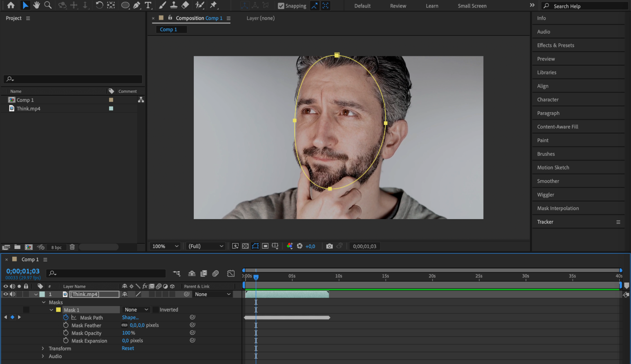Image resolution: width=631 pixels, height=364 pixels.
Task: Hide the Think.mp4 layer video
Action: pyautogui.click(x=5, y=294)
